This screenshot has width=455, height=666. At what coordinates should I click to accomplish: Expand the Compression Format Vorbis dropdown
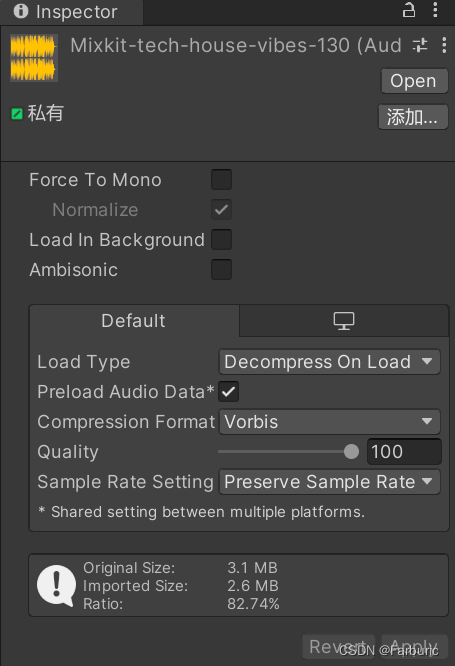(x=329, y=422)
